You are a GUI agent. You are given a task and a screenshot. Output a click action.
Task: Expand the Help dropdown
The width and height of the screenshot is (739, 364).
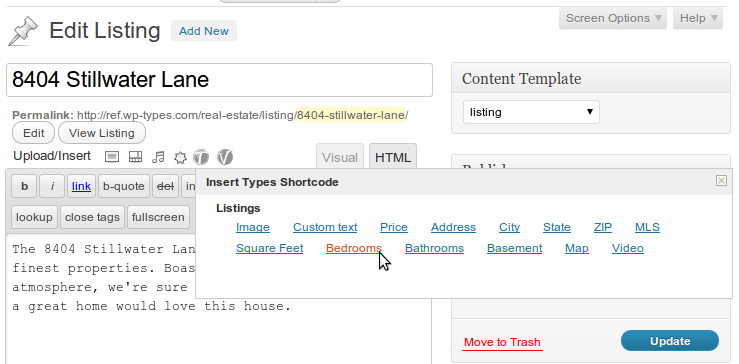(x=698, y=18)
